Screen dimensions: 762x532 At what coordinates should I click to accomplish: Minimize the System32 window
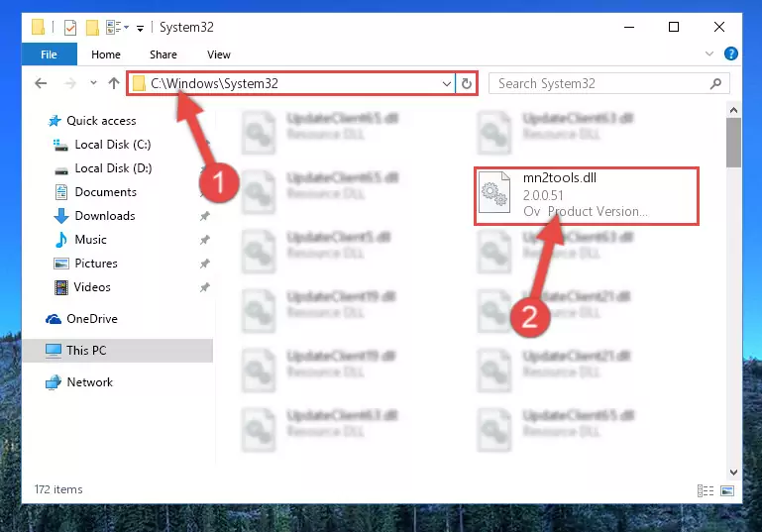click(x=629, y=27)
